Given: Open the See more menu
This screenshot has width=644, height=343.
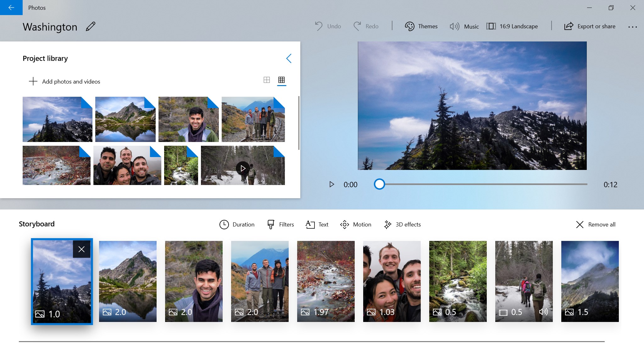Looking at the screenshot, I should click(x=632, y=27).
